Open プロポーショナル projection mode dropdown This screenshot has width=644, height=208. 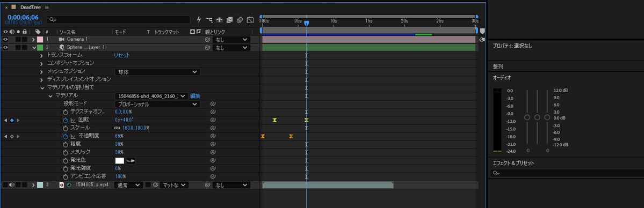pyautogui.click(x=157, y=104)
